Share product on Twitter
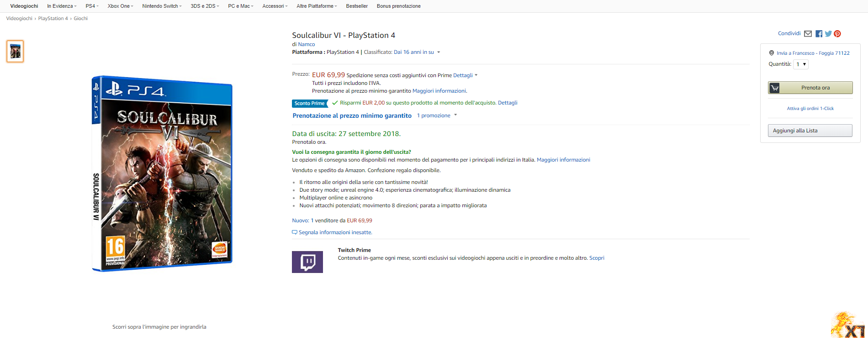 828,34
